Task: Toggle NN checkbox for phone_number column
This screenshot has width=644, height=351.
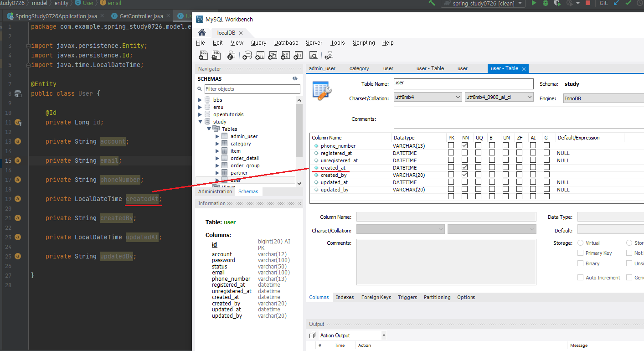Action: click(x=464, y=145)
